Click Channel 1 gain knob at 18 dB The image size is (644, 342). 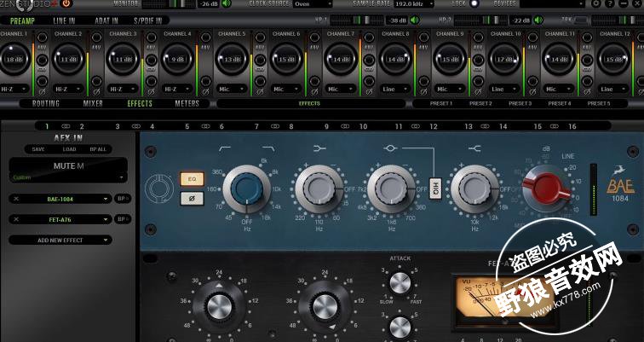(14, 59)
